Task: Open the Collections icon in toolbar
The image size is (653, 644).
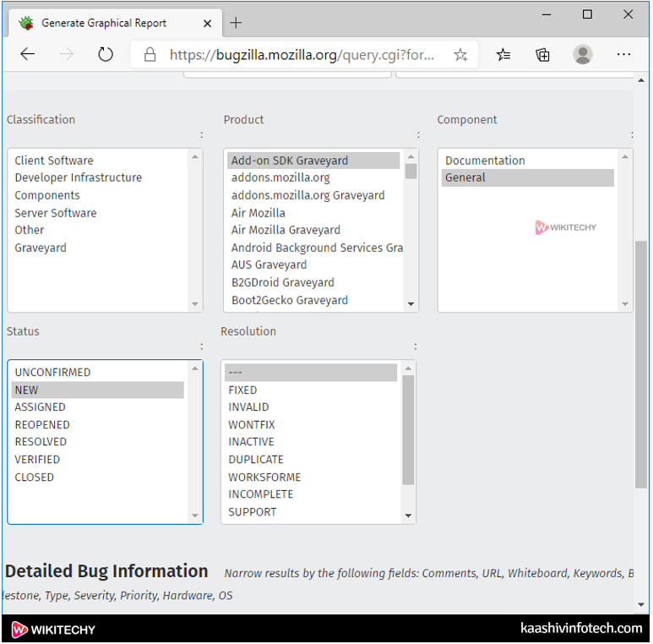Action: (543, 55)
